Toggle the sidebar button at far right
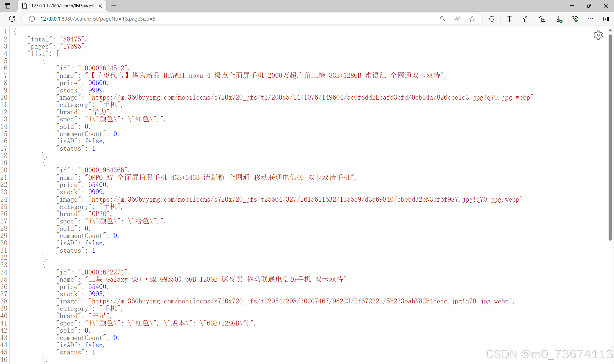Viewport: 614px width, 364px height. click(606, 19)
